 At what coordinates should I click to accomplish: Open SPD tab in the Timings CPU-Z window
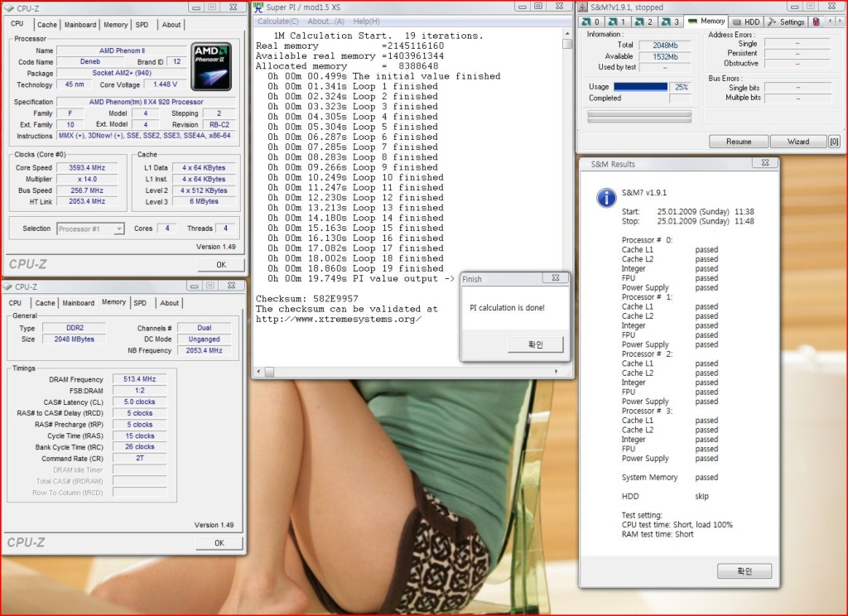coord(140,303)
